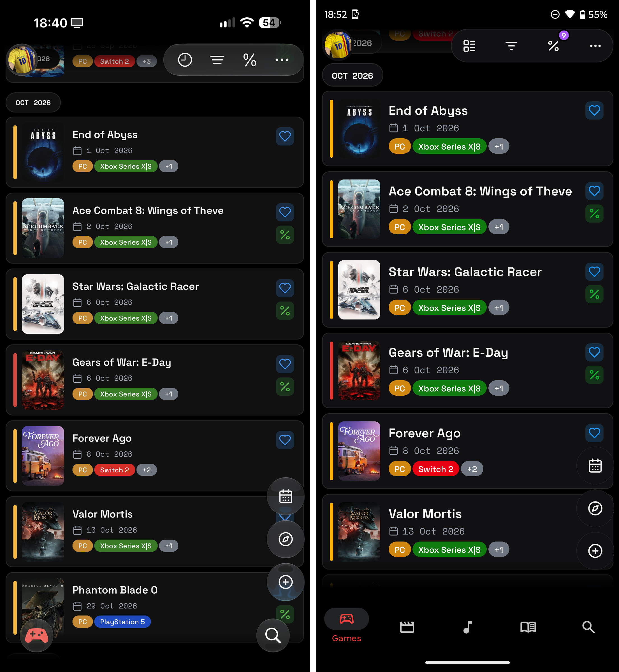The height and width of the screenshot is (672, 619).
Task: Tap the percent deals icon in left toolbar
Action: point(250,60)
